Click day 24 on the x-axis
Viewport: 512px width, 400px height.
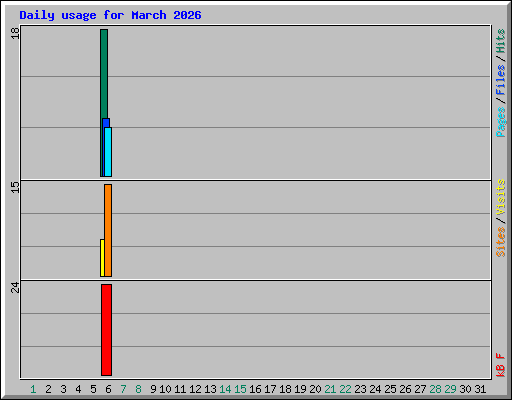pyautogui.click(x=375, y=389)
